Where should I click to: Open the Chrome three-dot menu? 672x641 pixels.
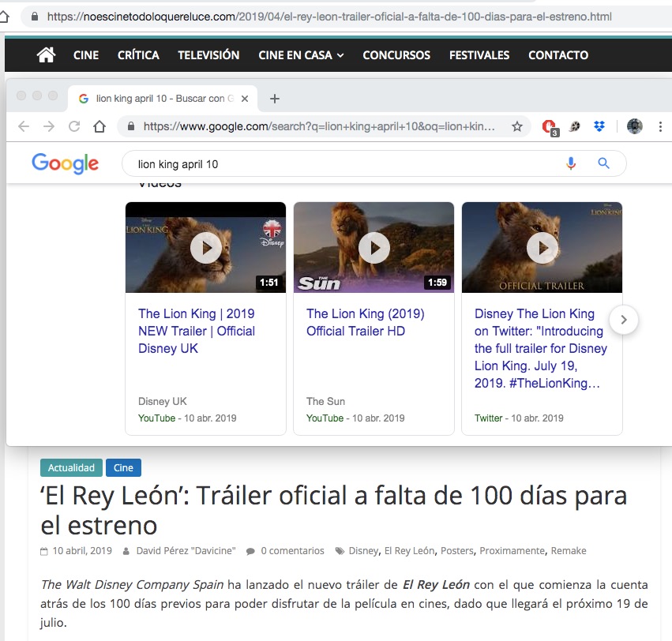point(660,126)
